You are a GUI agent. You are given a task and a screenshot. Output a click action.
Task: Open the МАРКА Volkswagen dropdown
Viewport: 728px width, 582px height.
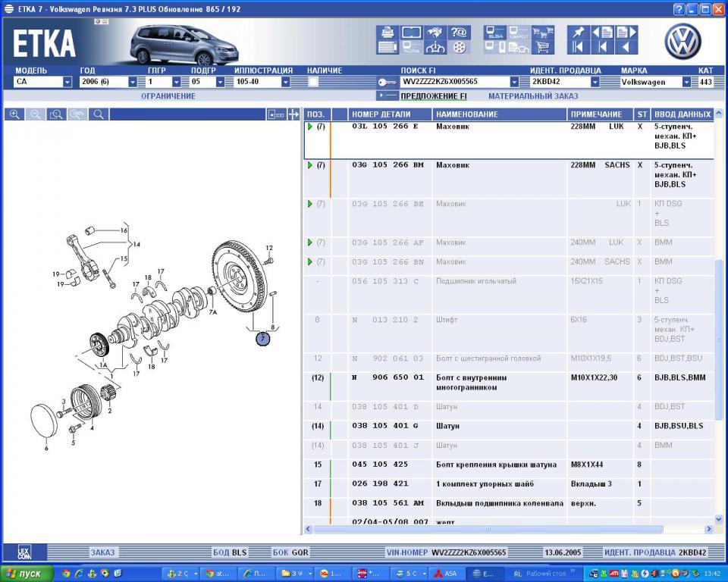coord(687,82)
